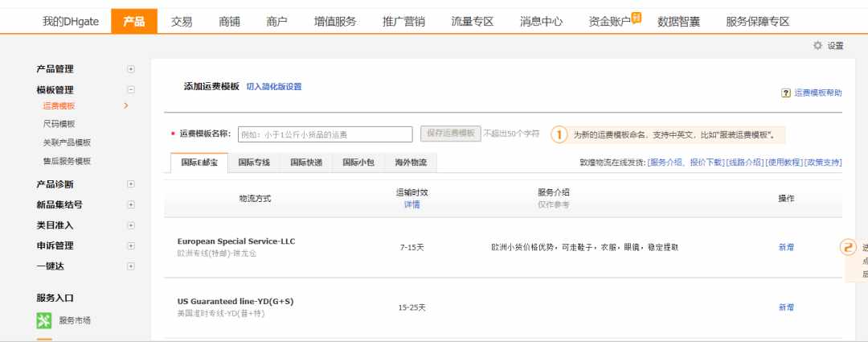Image resolution: width=868 pixels, height=342 pixels.
Task: Click the arrow beside 运费模板
Action: 126,105
